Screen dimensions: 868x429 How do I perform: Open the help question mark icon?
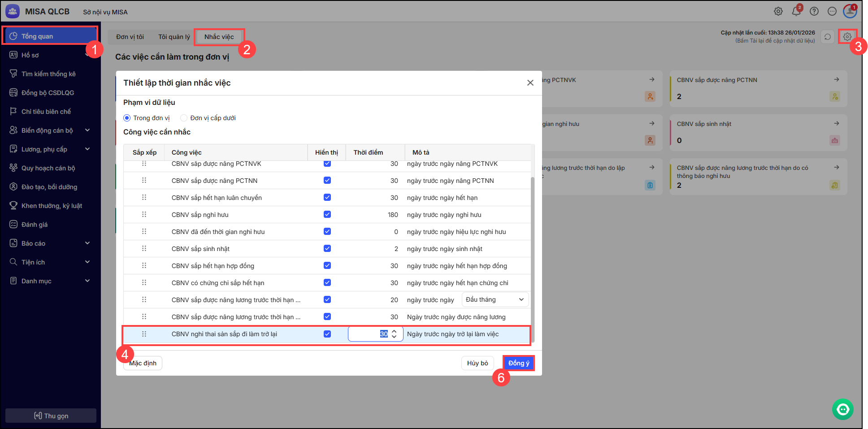point(814,11)
